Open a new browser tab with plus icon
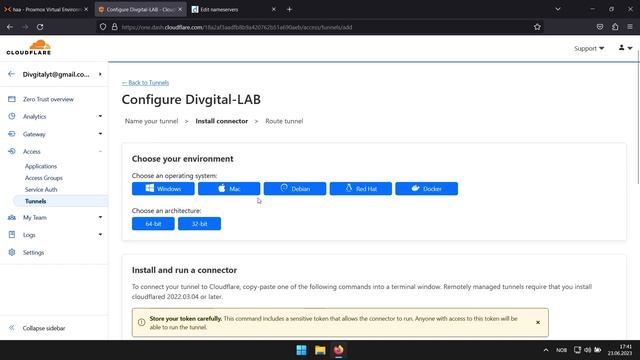Screen dimensions: 640x360 289,9
